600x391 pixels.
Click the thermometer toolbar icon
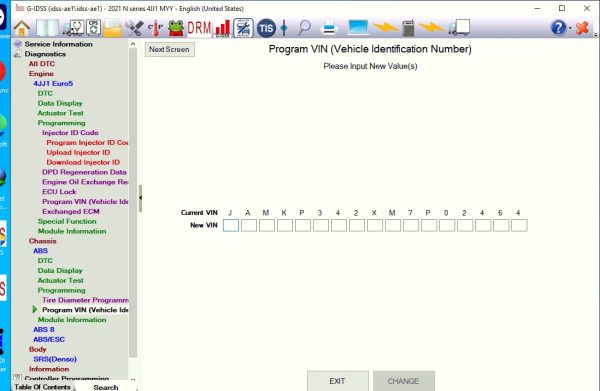[155, 28]
